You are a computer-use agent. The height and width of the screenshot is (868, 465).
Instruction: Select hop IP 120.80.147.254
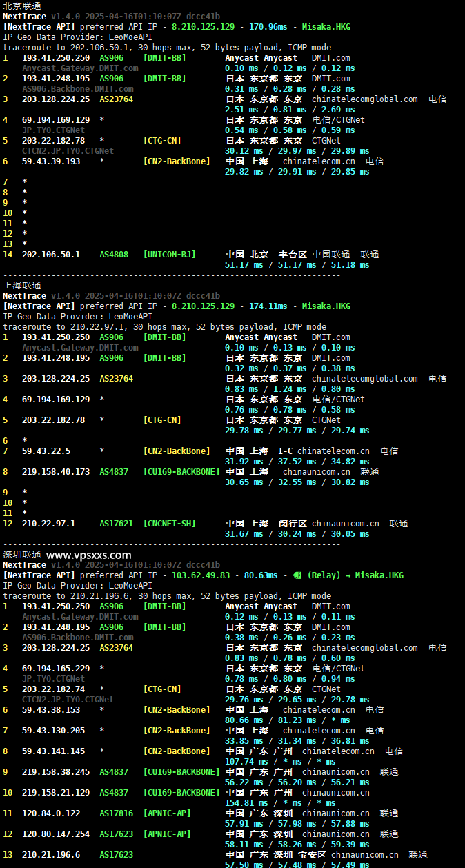[56, 834]
